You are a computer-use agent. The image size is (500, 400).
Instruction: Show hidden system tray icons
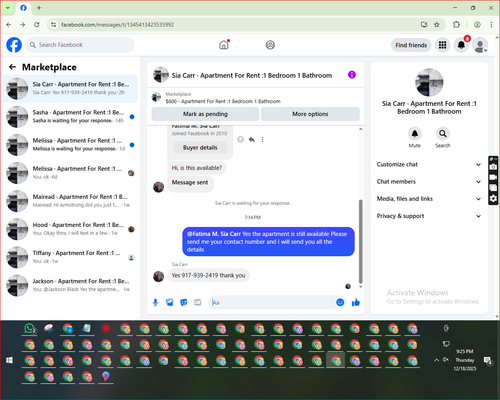436,360
